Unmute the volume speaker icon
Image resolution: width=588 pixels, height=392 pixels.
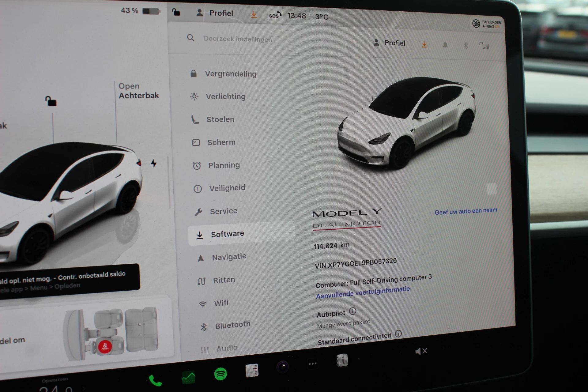point(421,351)
